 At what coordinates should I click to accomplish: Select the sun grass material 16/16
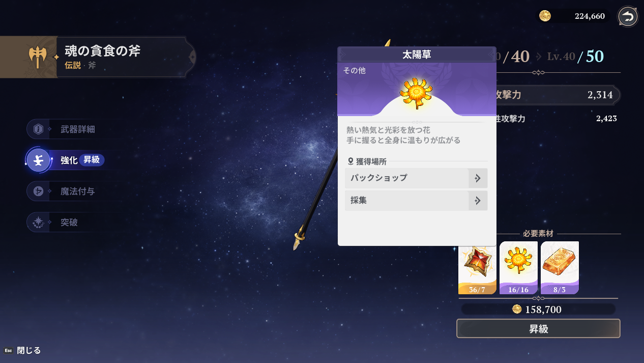(x=518, y=268)
